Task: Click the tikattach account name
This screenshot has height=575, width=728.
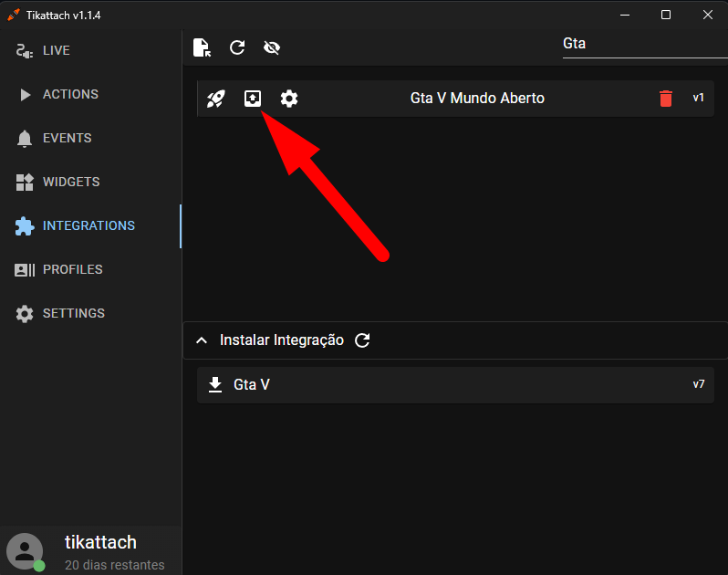Action: [x=100, y=542]
